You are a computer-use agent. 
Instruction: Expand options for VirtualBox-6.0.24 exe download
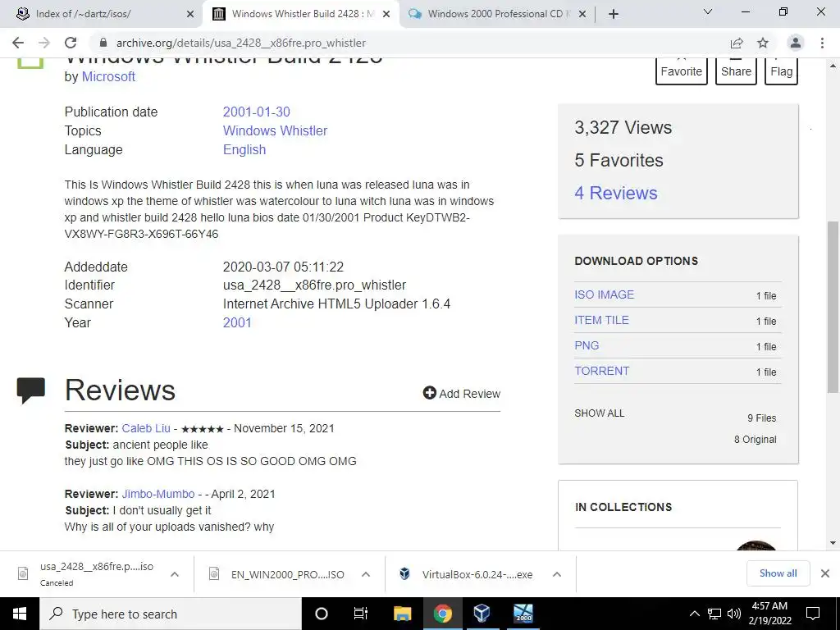[x=557, y=574]
